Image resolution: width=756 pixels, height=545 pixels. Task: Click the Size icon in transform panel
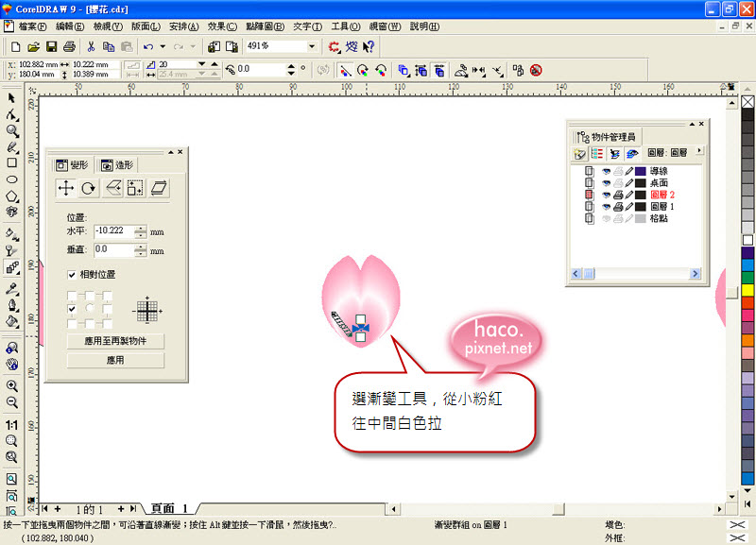coord(135,188)
